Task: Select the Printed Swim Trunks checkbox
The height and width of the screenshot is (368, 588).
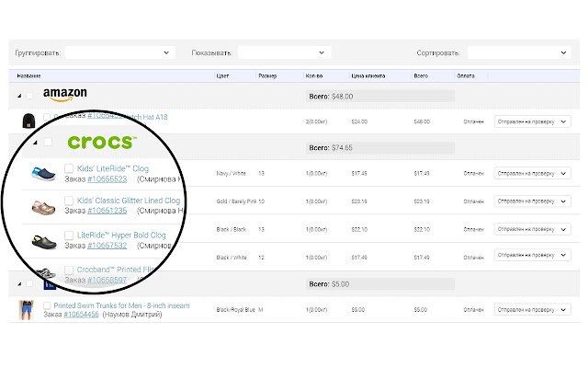Action: 47,305
